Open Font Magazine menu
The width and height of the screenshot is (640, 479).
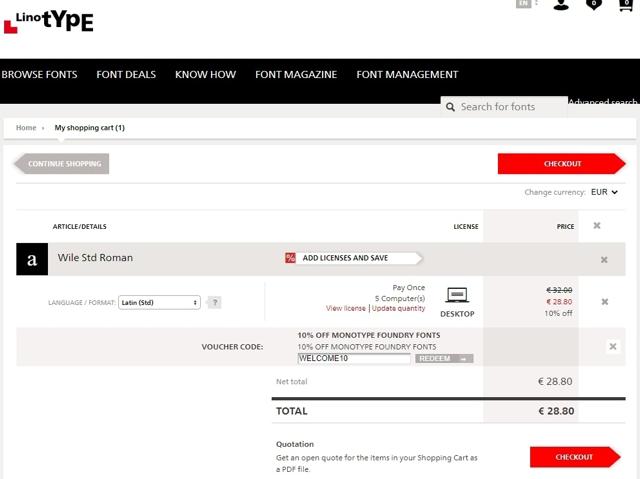[x=296, y=74]
